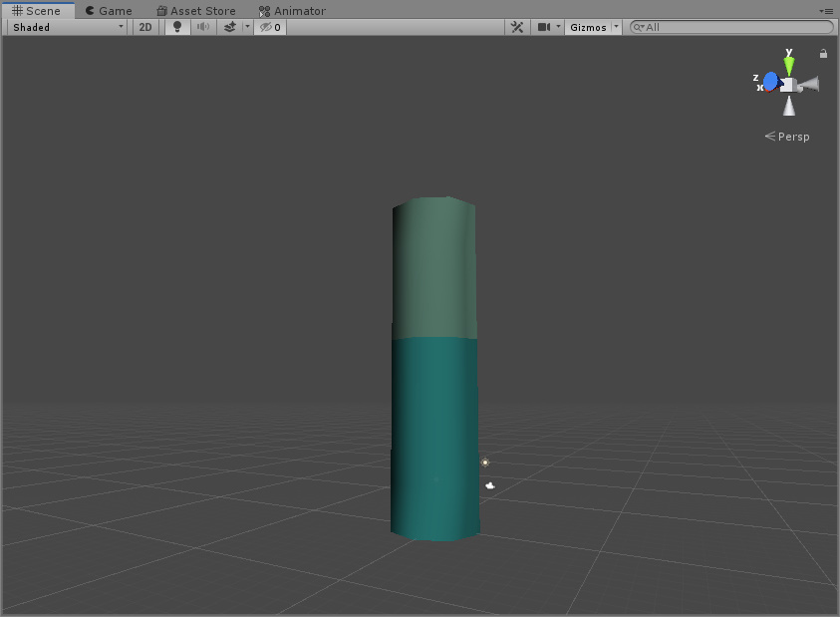Select the component editor tools icon

pyautogui.click(x=517, y=27)
